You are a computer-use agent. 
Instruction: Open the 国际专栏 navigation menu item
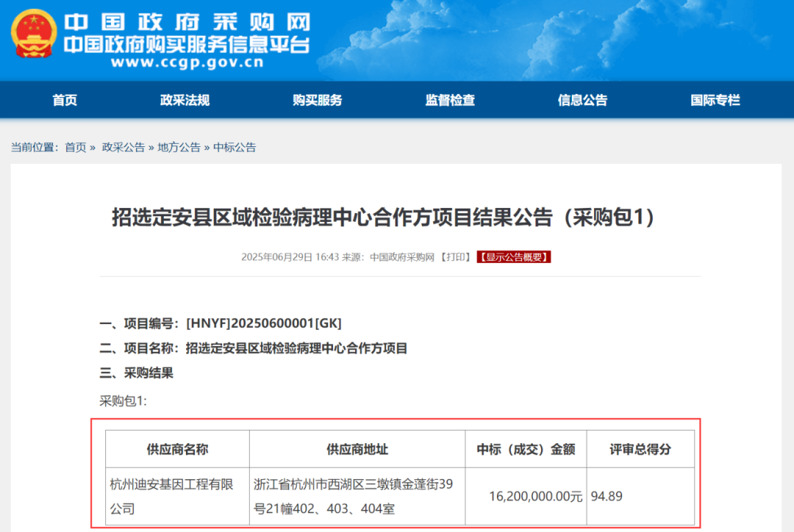click(715, 101)
